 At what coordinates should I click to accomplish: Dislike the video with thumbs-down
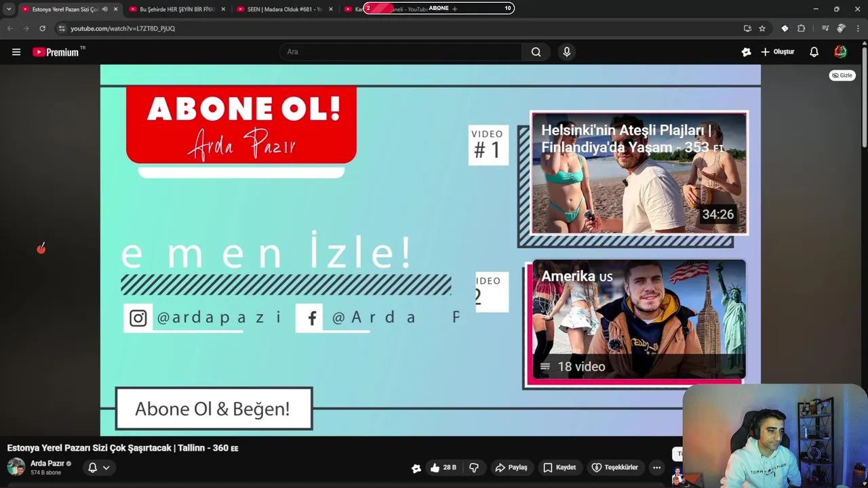(474, 468)
